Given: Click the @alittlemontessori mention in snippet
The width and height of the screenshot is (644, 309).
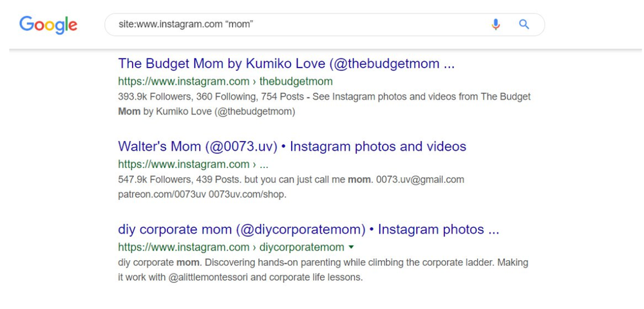Looking at the screenshot, I should pyautogui.click(x=208, y=277).
